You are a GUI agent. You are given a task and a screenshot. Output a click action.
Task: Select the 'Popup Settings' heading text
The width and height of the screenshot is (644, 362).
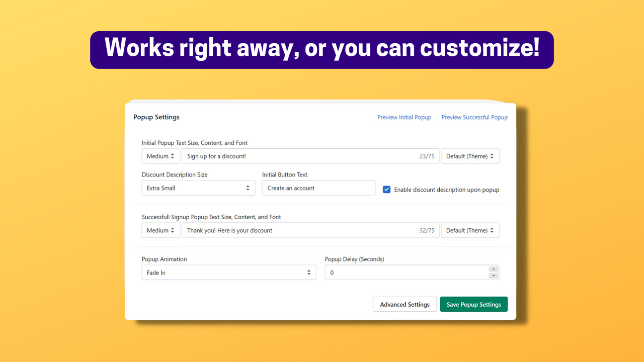point(156,117)
